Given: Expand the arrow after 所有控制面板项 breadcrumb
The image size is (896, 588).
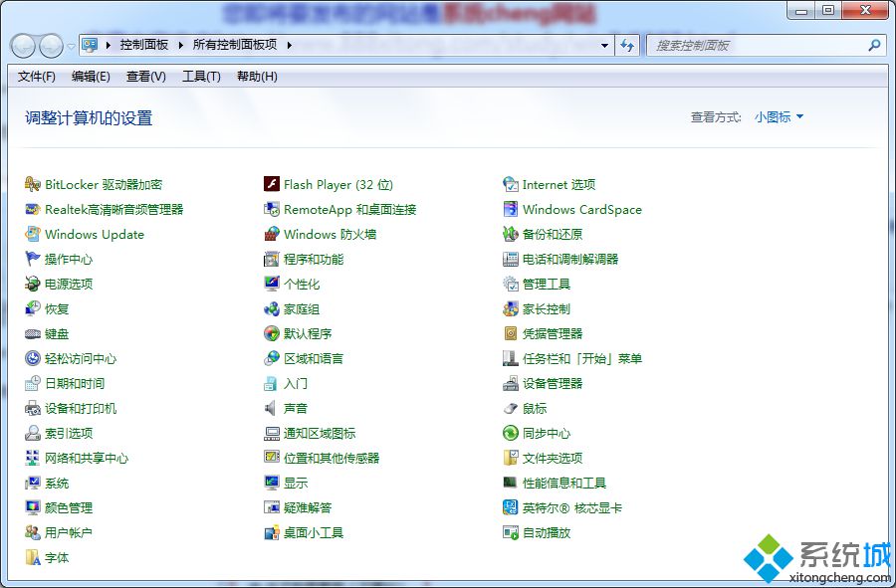Looking at the screenshot, I should 289,45.
